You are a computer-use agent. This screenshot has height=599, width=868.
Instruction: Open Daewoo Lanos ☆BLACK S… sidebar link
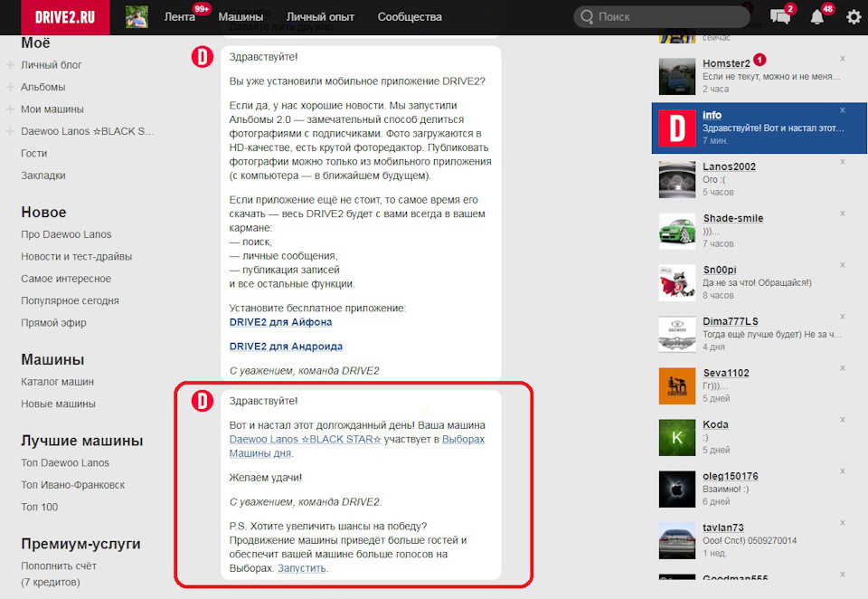(x=88, y=131)
